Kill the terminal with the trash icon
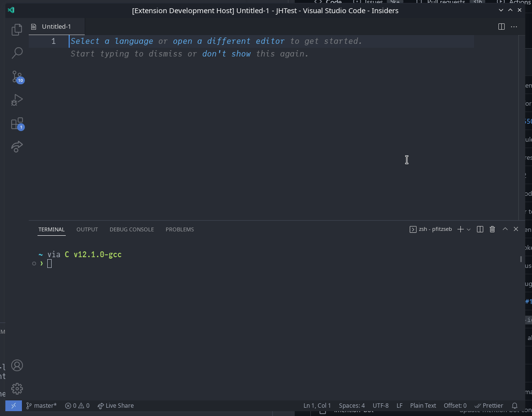This screenshot has width=532, height=416. coord(492,229)
